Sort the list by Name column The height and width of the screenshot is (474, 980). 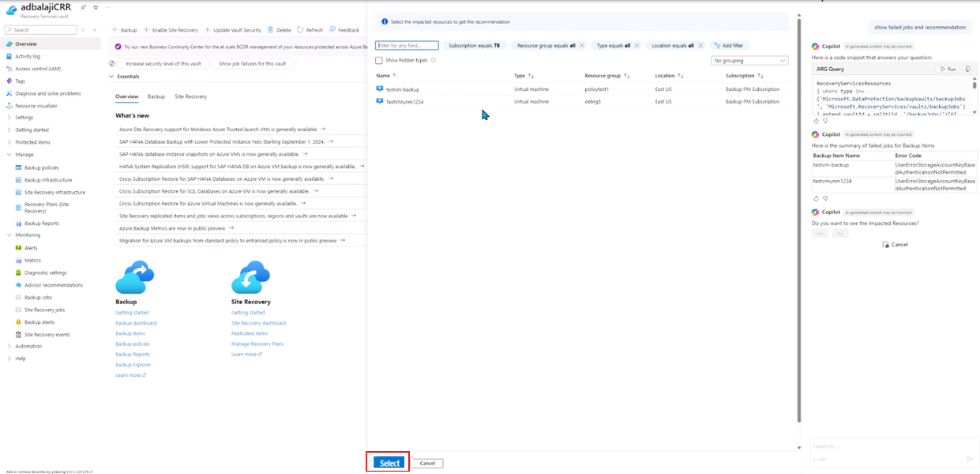pyautogui.click(x=395, y=76)
